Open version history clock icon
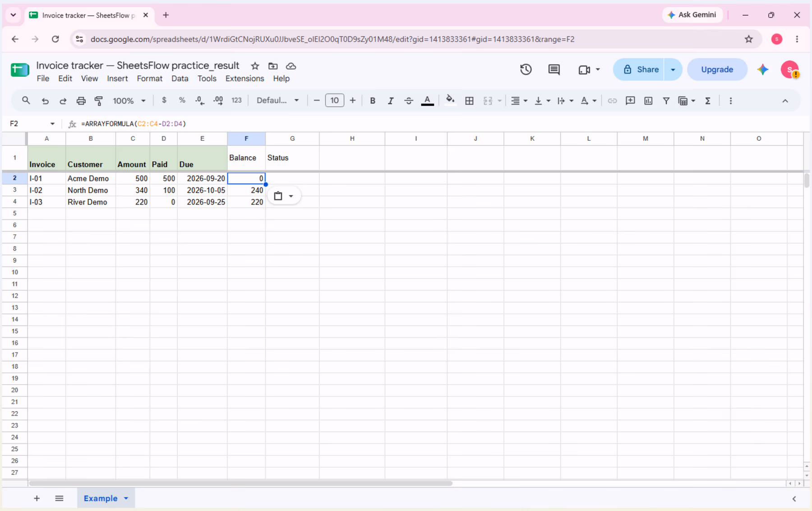 coord(526,70)
